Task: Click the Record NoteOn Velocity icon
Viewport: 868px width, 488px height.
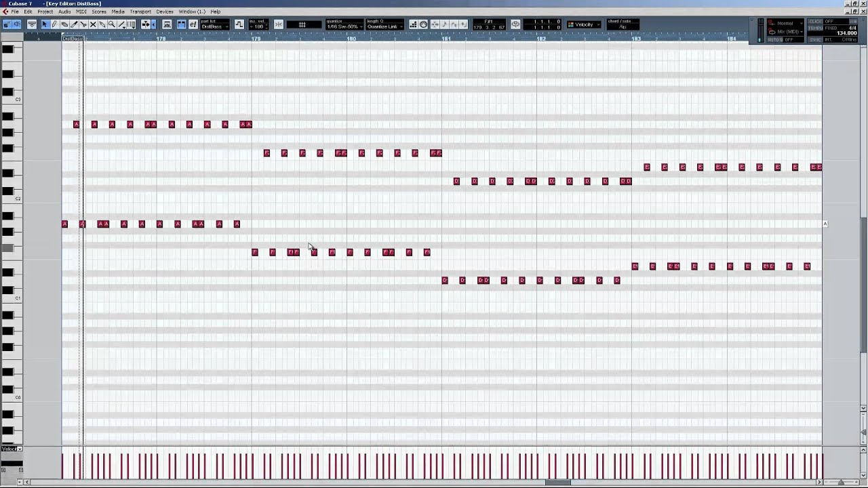Action: coord(454,24)
